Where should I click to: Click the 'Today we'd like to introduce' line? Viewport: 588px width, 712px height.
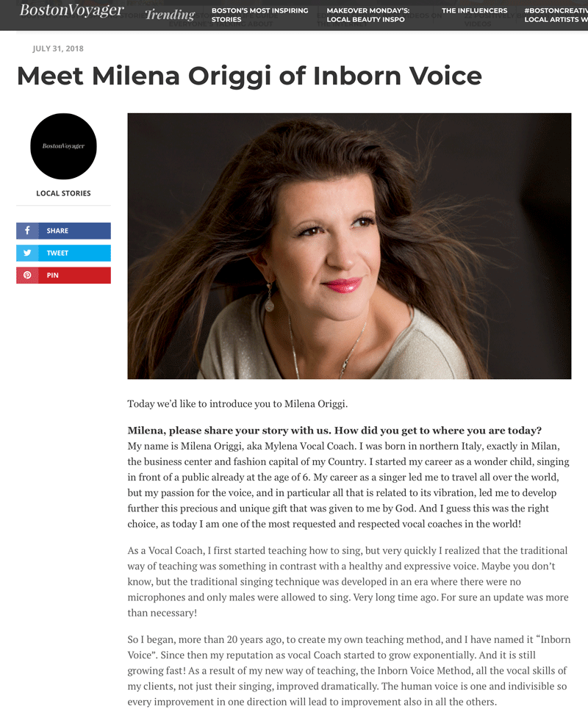237,403
